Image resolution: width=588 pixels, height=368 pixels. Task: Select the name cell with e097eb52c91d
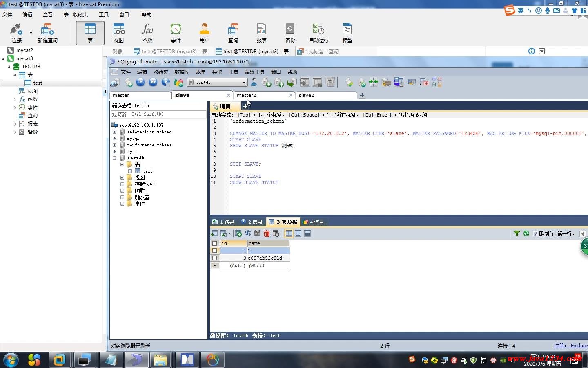pyautogui.click(x=268, y=258)
